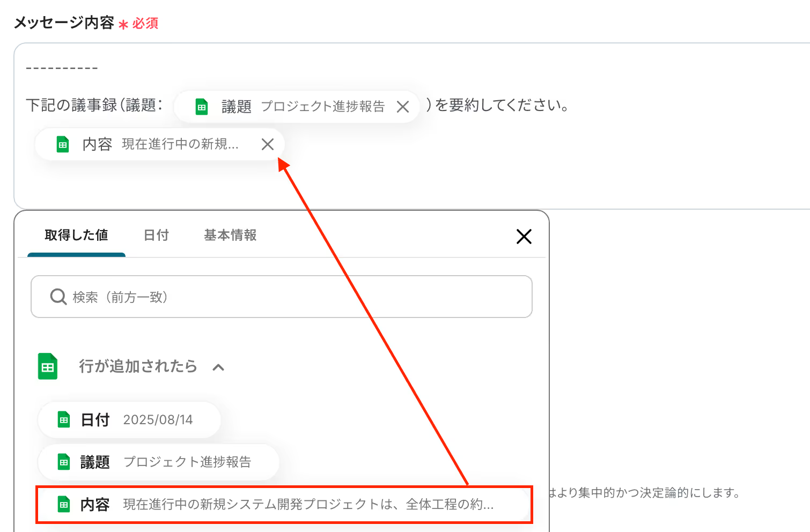The image size is (810, 532).
Task: Switch to the 取得した値 tab
Action: point(76,235)
